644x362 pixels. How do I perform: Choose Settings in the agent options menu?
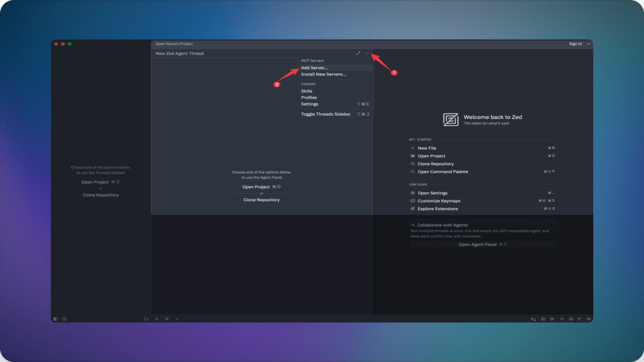pyautogui.click(x=335, y=104)
